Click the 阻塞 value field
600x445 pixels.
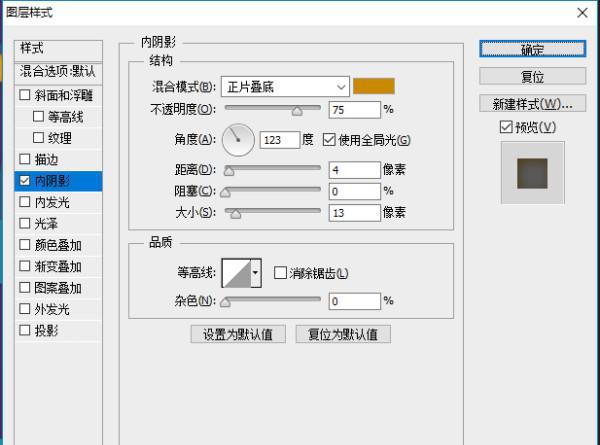(x=355, y=191)
